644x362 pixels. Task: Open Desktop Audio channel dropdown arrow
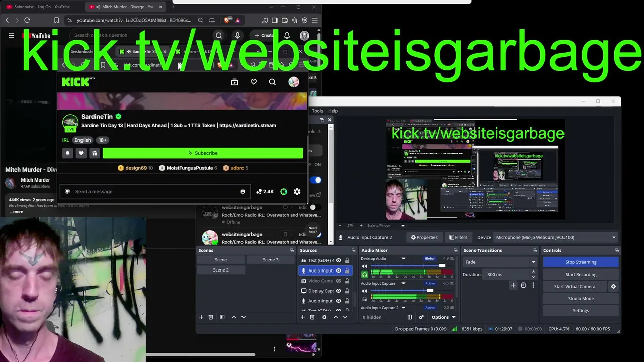pos(403,259)
